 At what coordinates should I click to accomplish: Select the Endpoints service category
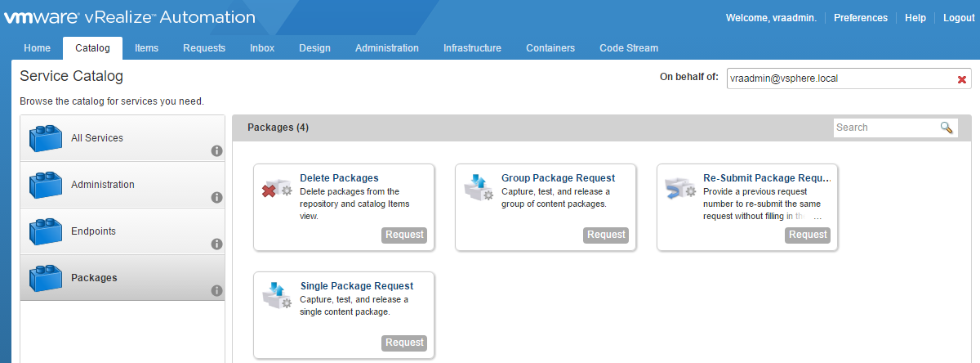pos(93,231)
